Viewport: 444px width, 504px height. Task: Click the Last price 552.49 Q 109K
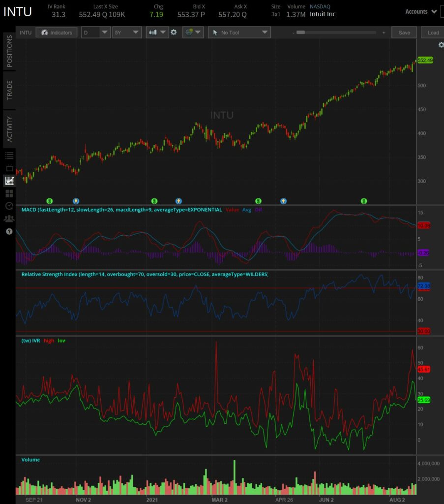pyautogui.click(x=102, y=14)
